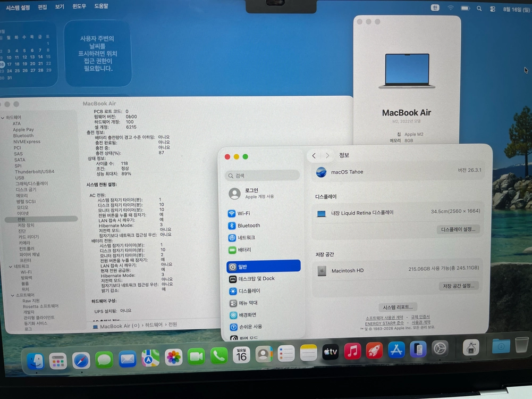The image size is (532, 399).
Task: Open Photos app in the Dock
Action: tap(173, 357)
